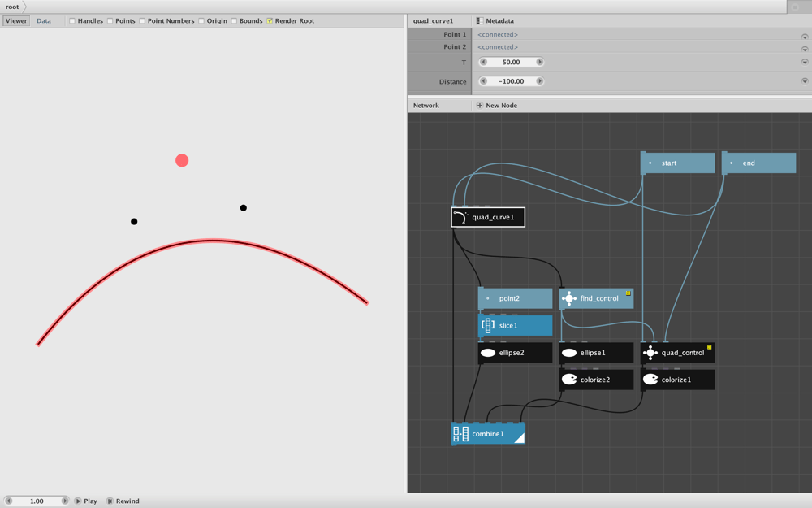Click the left black point in viewer
Image resolution: width=812 pixels, height=508 pixels.
134,221
